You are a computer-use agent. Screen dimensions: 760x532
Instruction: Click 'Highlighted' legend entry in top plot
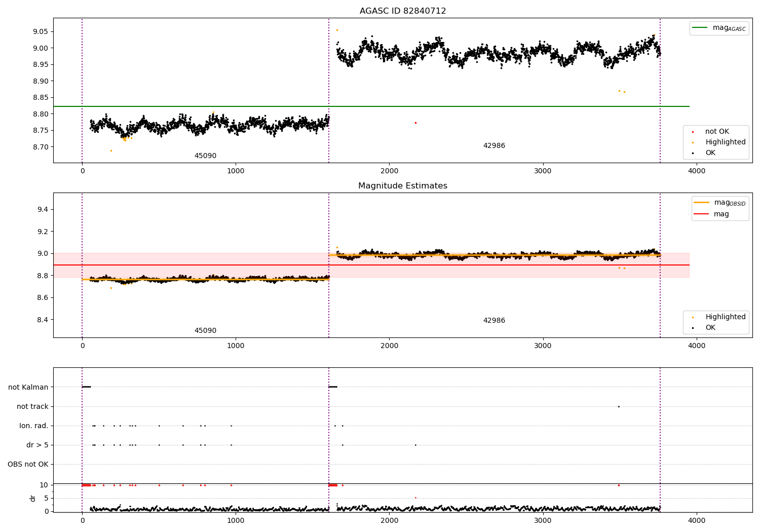718,142
